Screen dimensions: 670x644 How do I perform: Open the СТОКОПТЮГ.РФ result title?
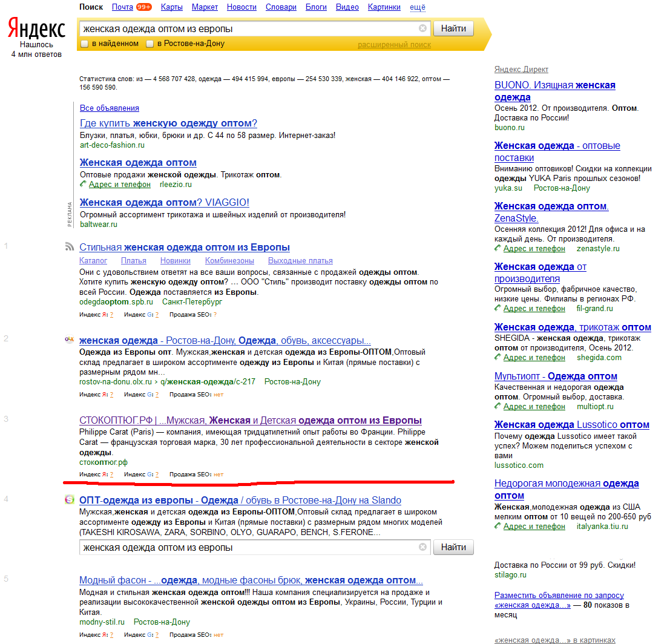tap(251, 420)
